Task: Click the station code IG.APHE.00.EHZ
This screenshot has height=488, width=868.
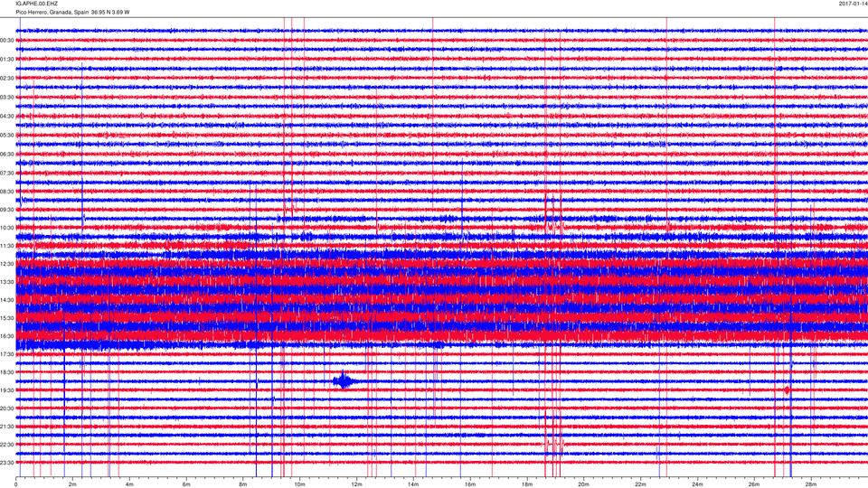Action: (36, 4)
